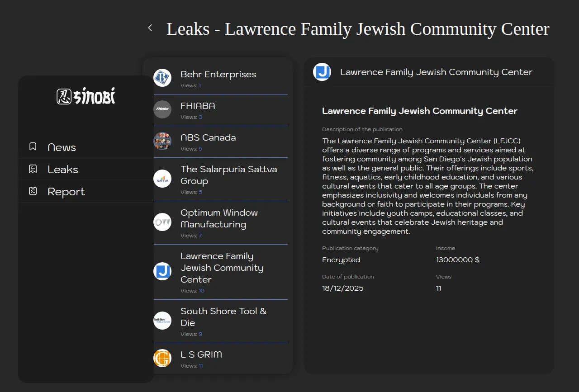Click the Sinobi logo in the sidebar
Screen dimensions: 579x392
click(86, 96)
